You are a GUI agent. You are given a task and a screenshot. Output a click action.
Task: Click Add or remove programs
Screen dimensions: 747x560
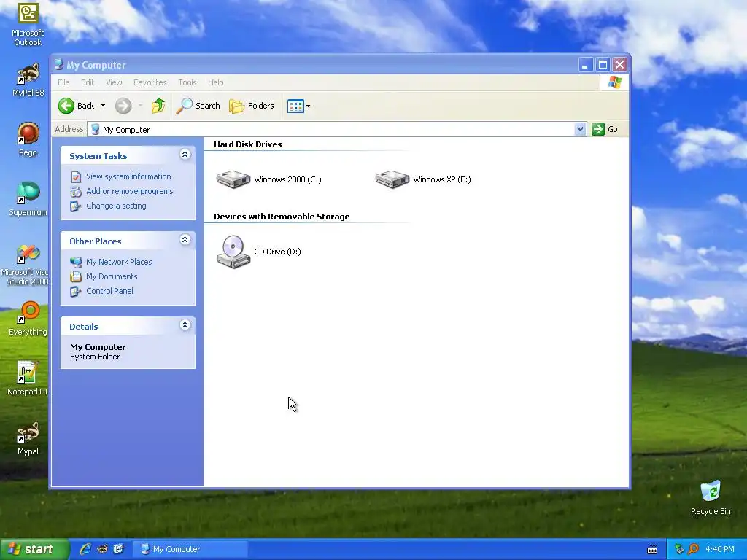coord(130,192)
